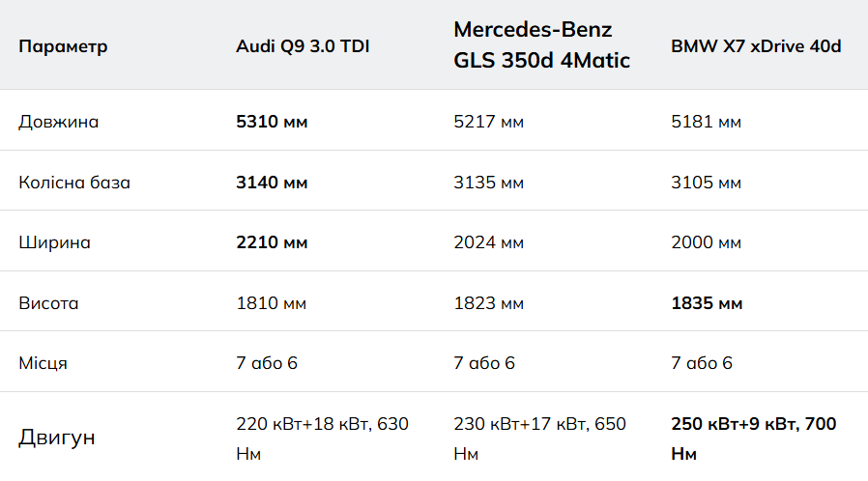
Task: Click the Довжина row label
Action: [x=59, y=122]
